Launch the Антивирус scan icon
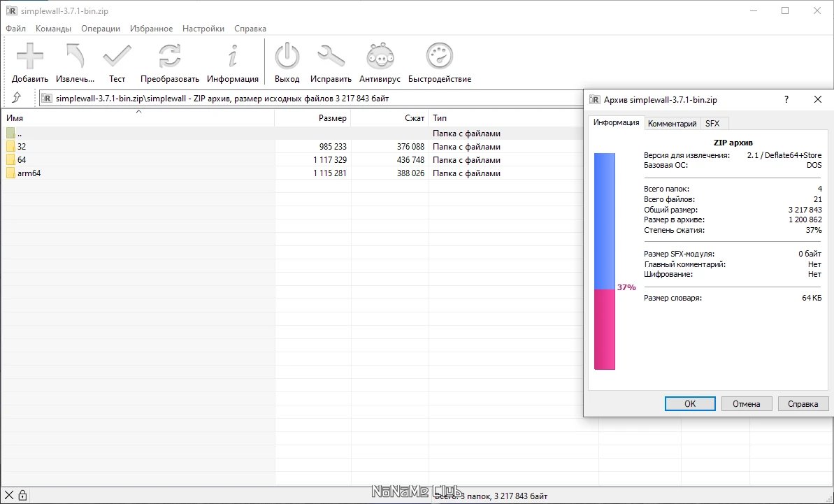Image resolution: width=834 pixels, height=504 pixels. pyautogui.click(x=380, y=57)
